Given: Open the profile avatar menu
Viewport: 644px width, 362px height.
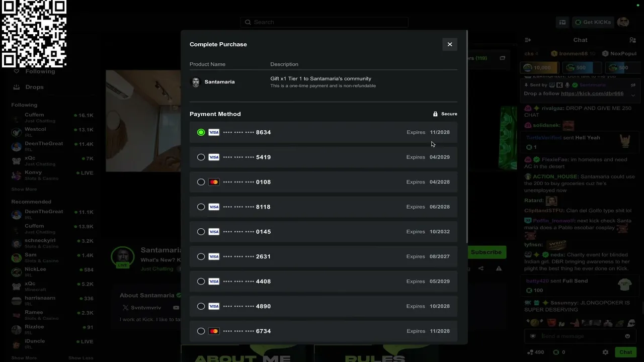Looking at the screenshot, I should (x=623, y=22).
